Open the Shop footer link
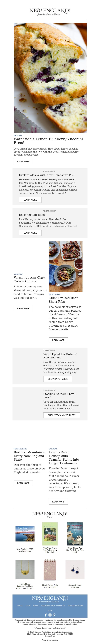100x644 pixels. click(50, 611)
